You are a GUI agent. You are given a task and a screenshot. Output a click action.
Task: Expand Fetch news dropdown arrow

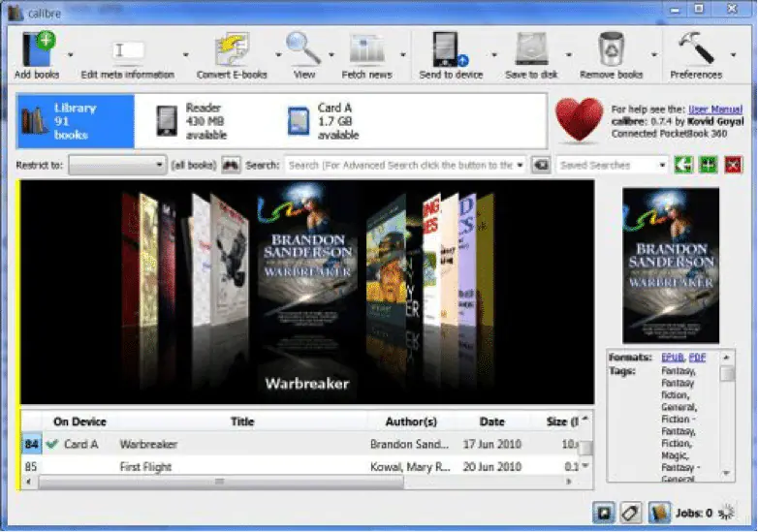[403, 55]
